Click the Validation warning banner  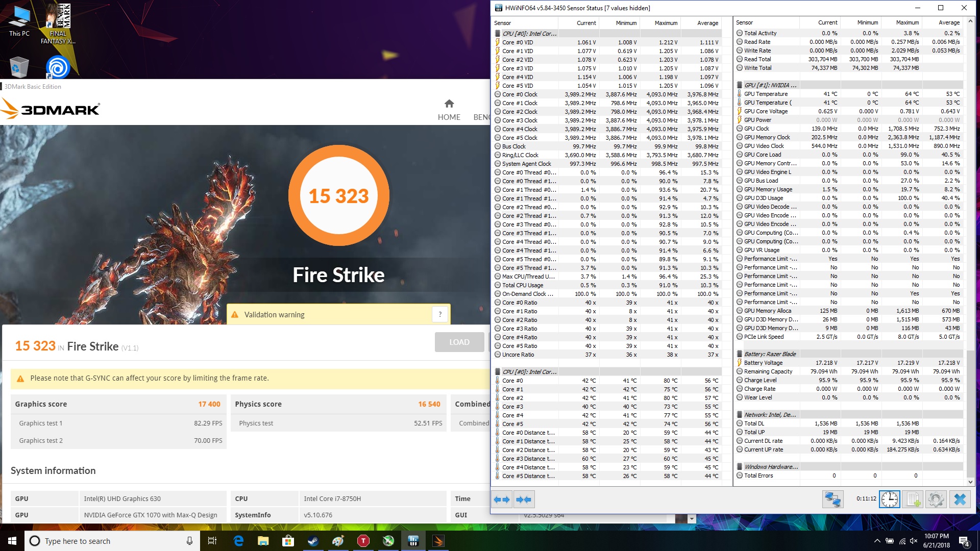click(338, 314)
